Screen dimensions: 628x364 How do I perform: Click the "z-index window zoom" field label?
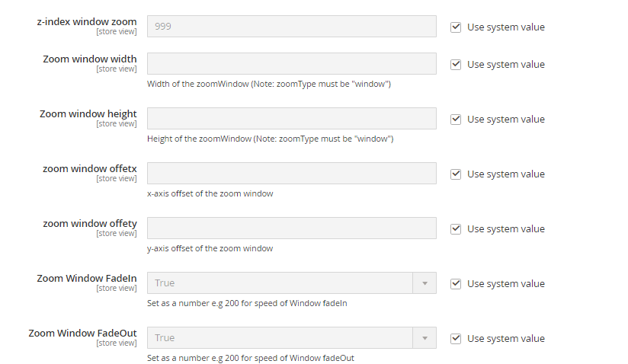87,21
